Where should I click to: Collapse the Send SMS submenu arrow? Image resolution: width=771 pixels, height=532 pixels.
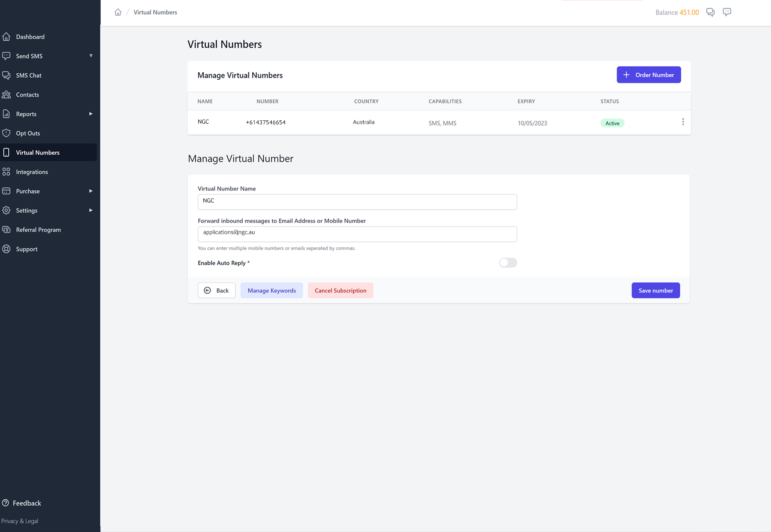91,56
